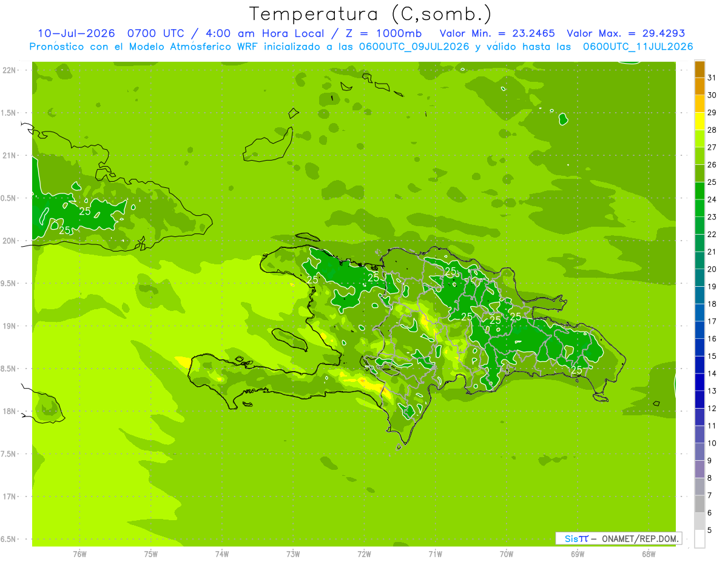The height and width of the screenshot is (562, 728).
Task: Click the "69W" longitude axis label
Action: pyautogui.click(x=578, y=554)
